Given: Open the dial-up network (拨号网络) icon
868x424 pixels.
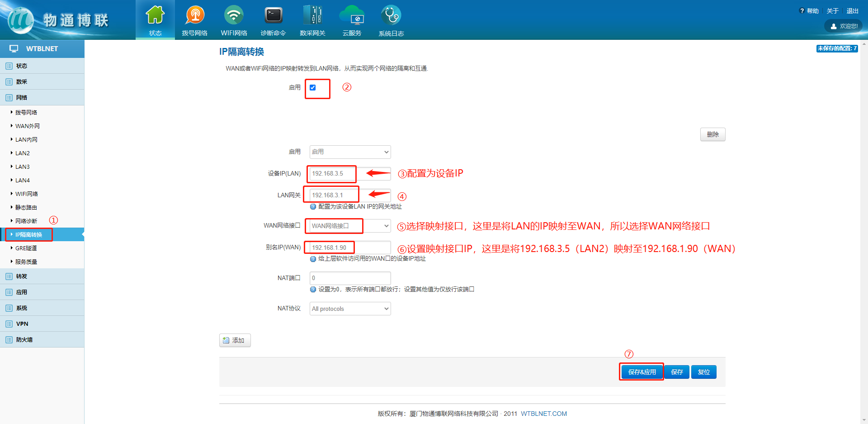Looking at the screenshot, I should coord(194,16).
